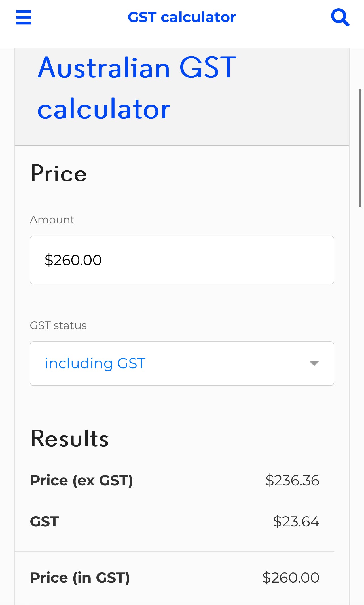Image resolution: width=364 pixels, height=605 pixels.
Task: Open the including GST dropdown
Action: pyautogui.click(x=182, y=363)
